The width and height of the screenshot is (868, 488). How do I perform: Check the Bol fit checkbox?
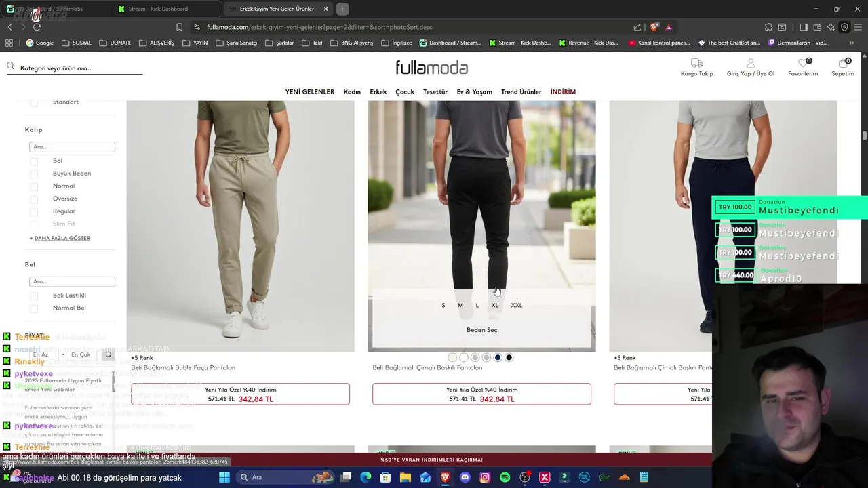coord(34,161)
